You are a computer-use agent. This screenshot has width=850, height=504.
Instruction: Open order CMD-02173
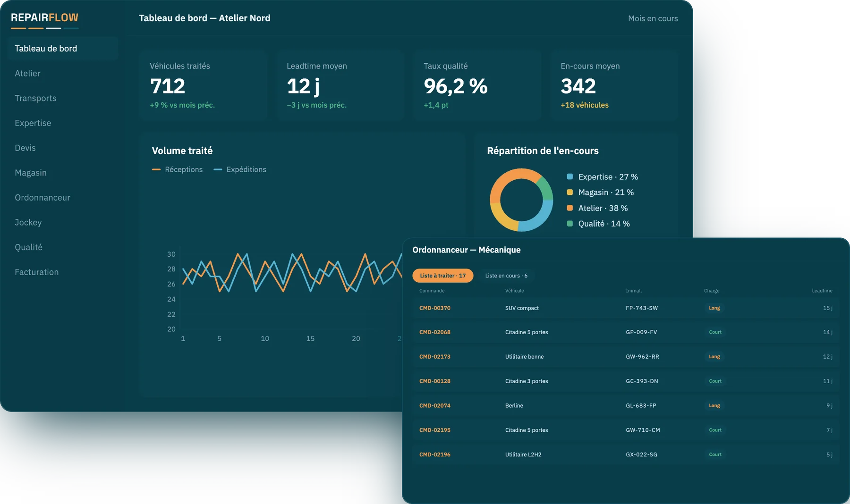[x=434, y=357]
